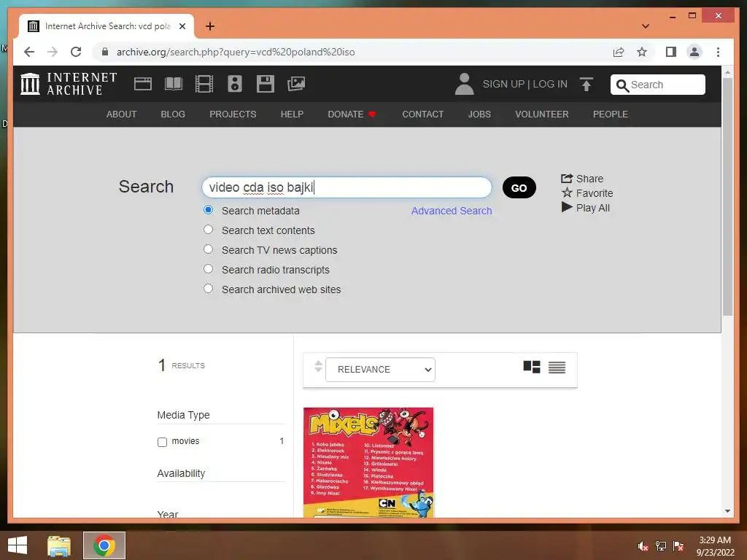
Task: Click muted volume tray icon
Action: 643,546
